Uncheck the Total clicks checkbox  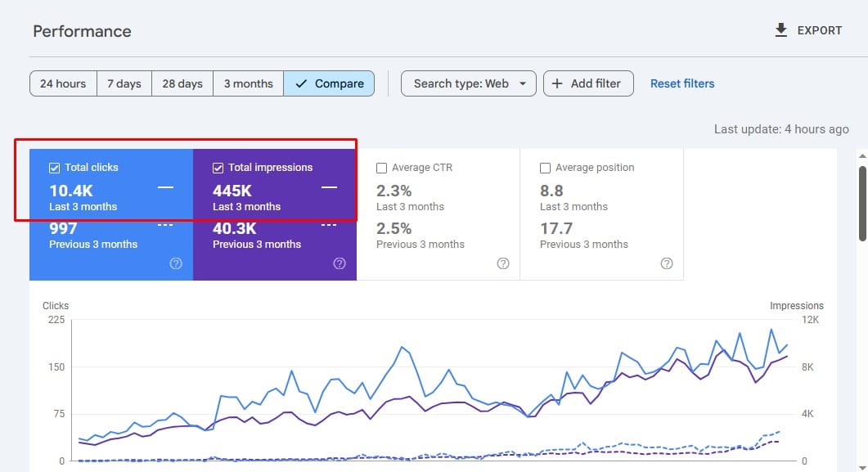[55, 168]
